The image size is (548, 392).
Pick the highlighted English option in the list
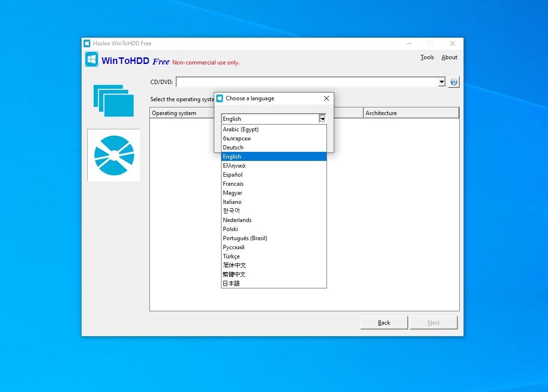point(274,157)
